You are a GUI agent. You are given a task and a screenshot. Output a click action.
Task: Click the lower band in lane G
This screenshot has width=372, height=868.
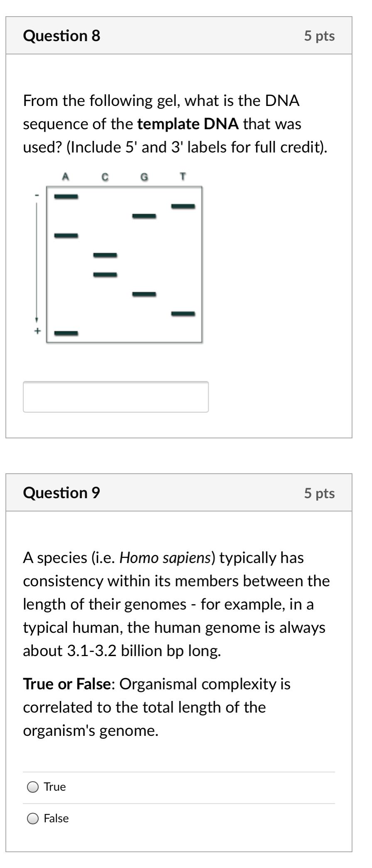(144, 295)
